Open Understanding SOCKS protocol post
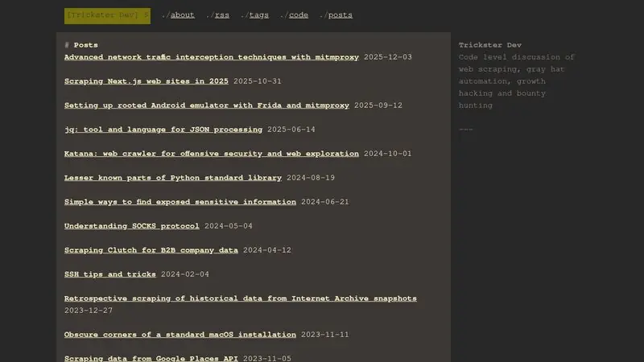The image size is (644, 362). point(132,226)
